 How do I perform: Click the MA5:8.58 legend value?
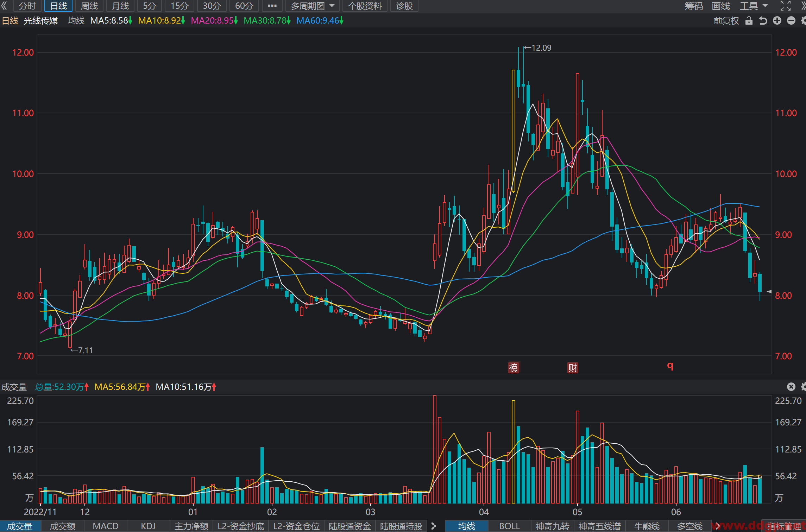(111, 21)
